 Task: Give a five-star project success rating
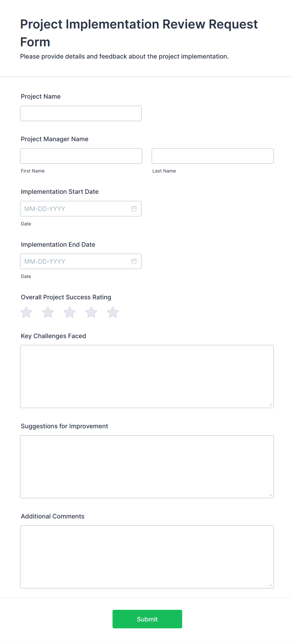(x=113, y=312)
